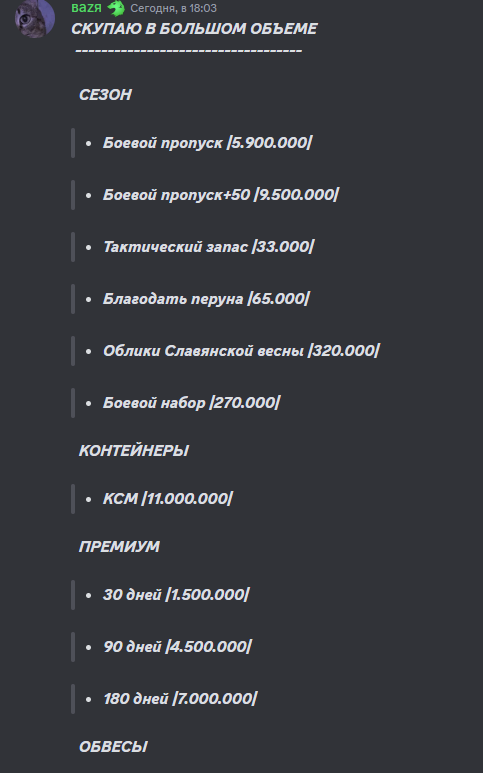
Task: Click the Облики Славянской весны 320.000 entry
Action: [x=242, y=351]
